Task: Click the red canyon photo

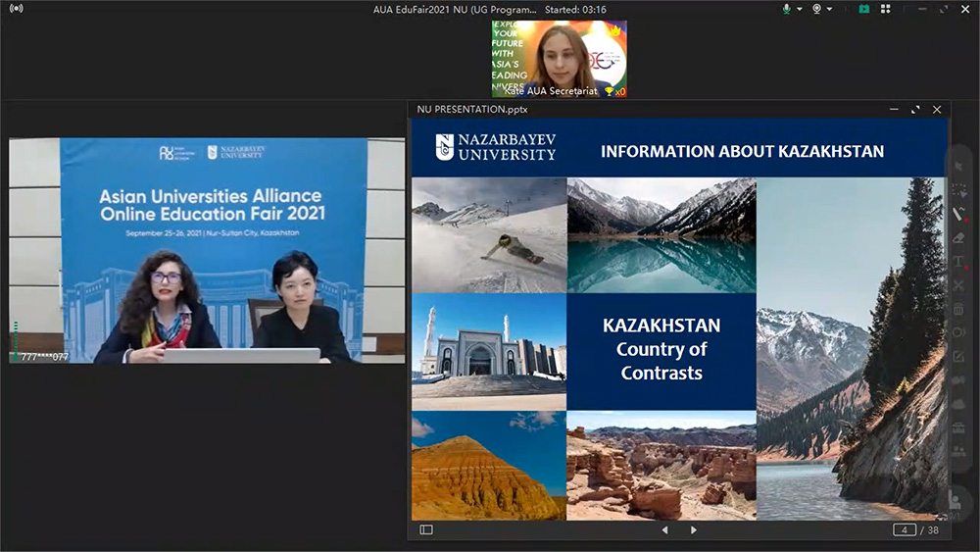Action: pyautogui.click(x=661, y=466)
